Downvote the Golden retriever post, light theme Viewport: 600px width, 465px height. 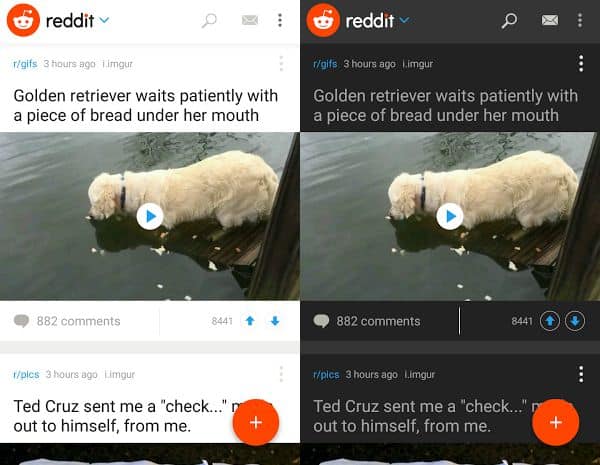coord(275,321)
